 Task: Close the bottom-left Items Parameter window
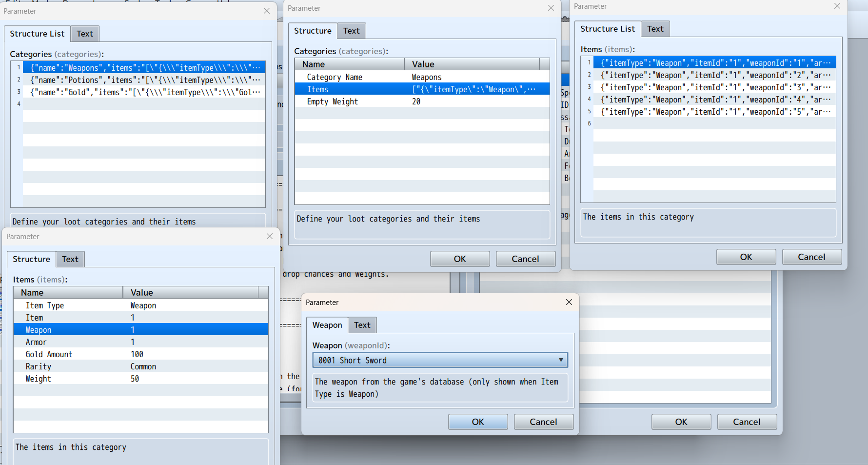point(270,236)
